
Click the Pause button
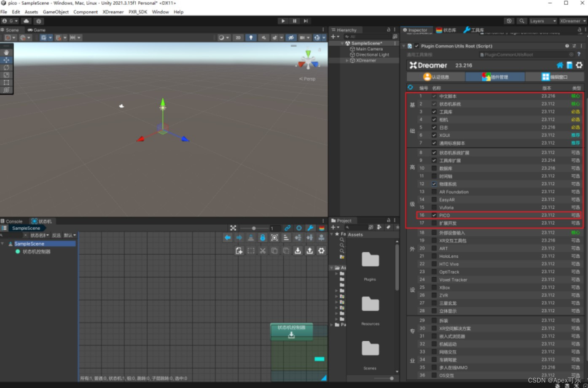coord(294,21)
